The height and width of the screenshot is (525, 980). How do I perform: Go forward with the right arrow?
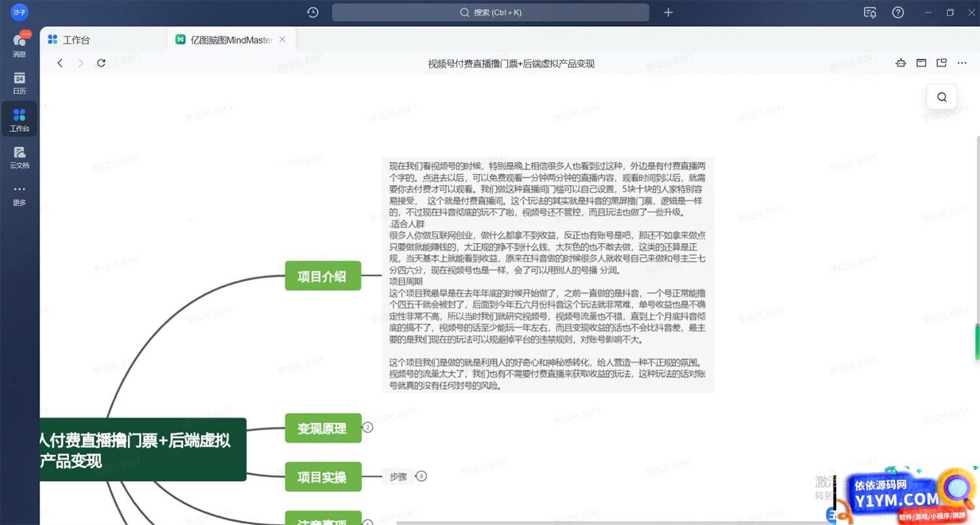[x=81, y=63]
